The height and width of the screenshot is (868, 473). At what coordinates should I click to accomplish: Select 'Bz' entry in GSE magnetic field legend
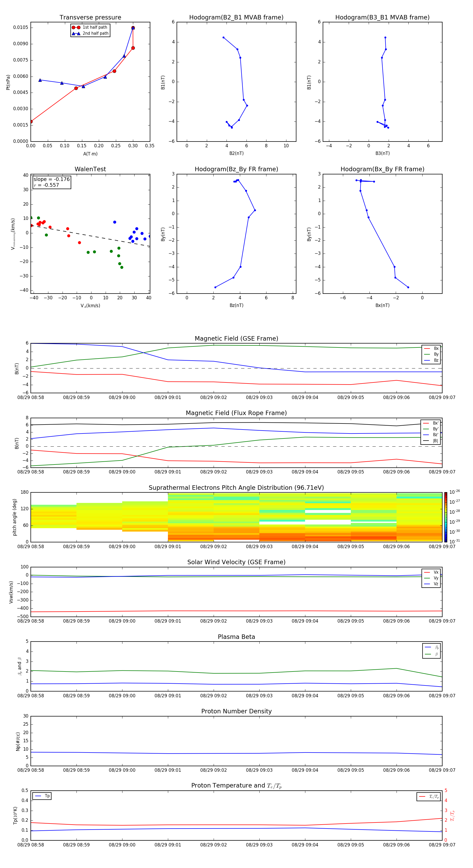pos(431,360)
